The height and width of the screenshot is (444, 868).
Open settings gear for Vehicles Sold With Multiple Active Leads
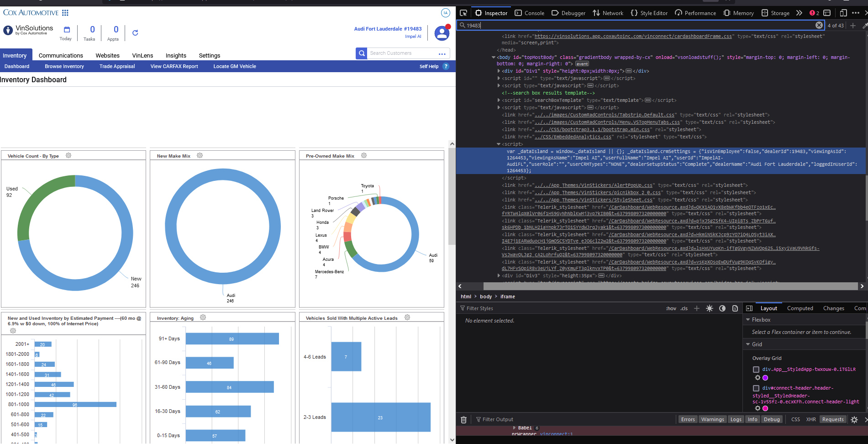[407, 317]
